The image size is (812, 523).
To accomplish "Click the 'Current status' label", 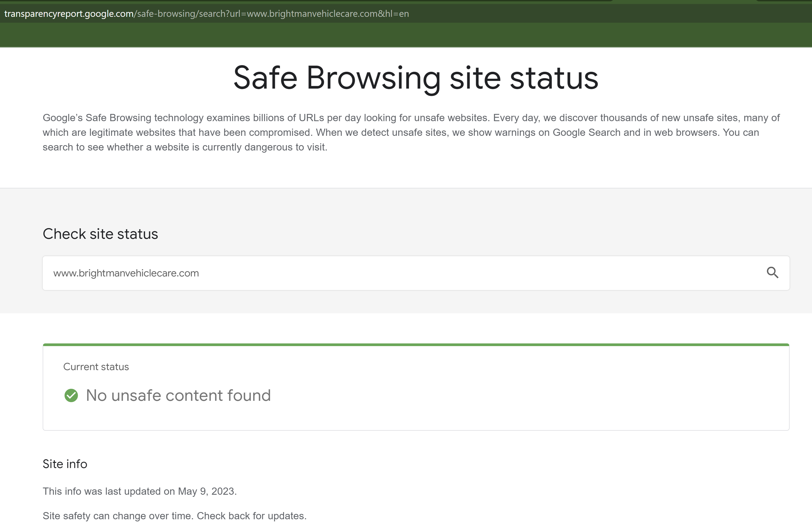I will point(96,367).
